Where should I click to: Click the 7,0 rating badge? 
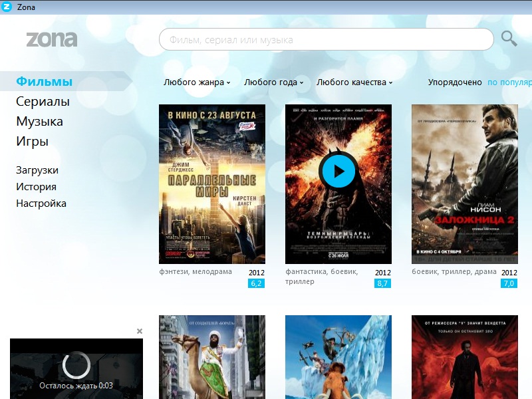(509, 283)
